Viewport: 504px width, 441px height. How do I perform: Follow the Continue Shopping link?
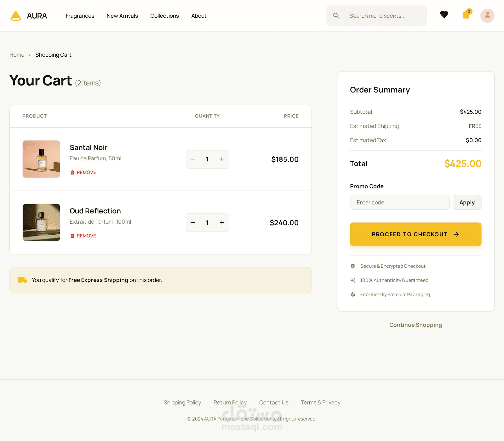[x=415, y=325]
